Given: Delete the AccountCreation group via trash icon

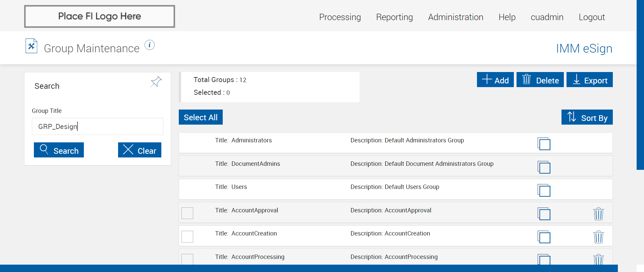Looking at the screenshot, I should pyautogui.click(x=598, y=237).
